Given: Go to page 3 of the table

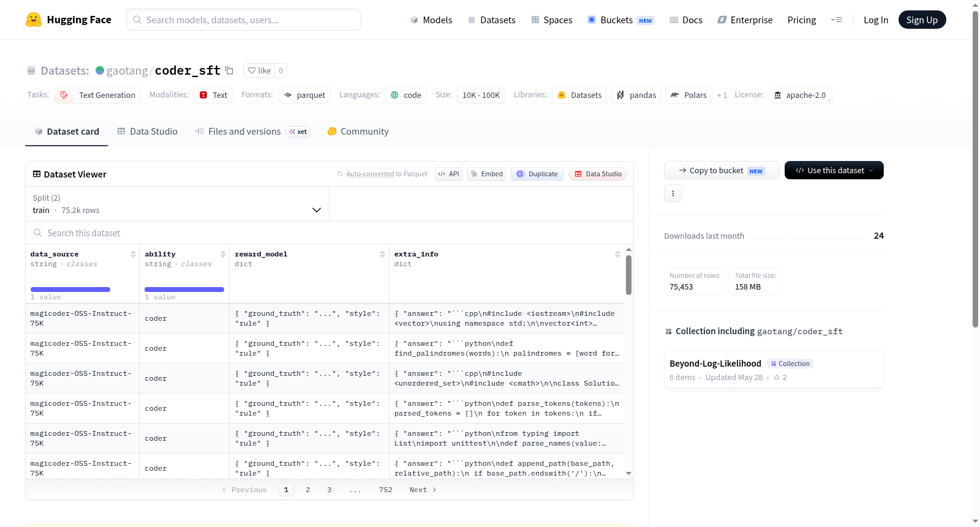Looking at the screenshot, I should [330, 490].
